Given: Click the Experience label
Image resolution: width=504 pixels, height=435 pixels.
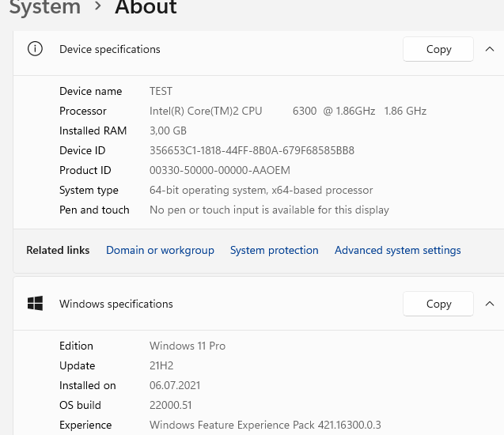Looking at the screenshot, I should point(85,425).
